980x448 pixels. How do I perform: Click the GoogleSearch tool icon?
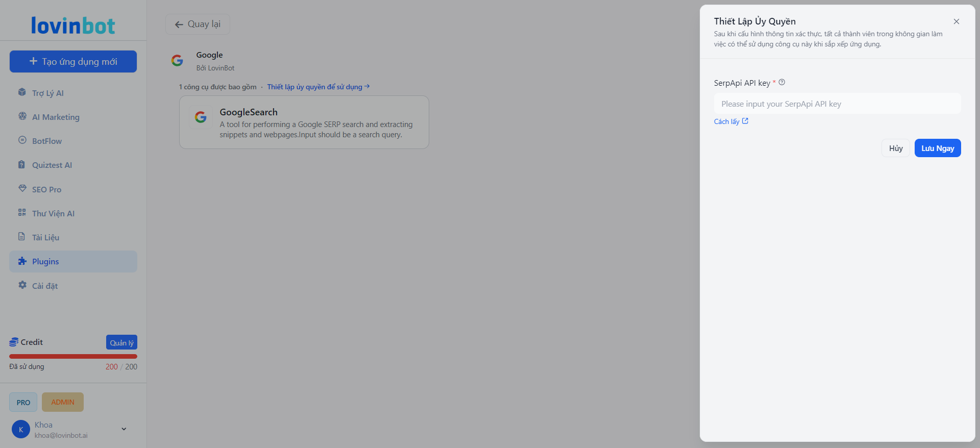click(201, 117)
